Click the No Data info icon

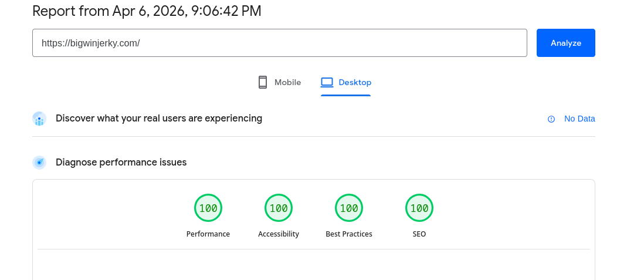(551, 119)
